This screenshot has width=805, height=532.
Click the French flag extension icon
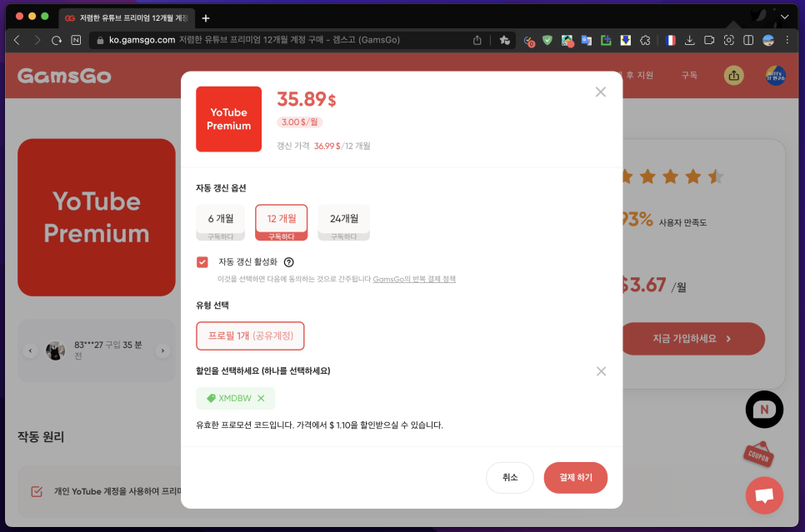[670, 40]
